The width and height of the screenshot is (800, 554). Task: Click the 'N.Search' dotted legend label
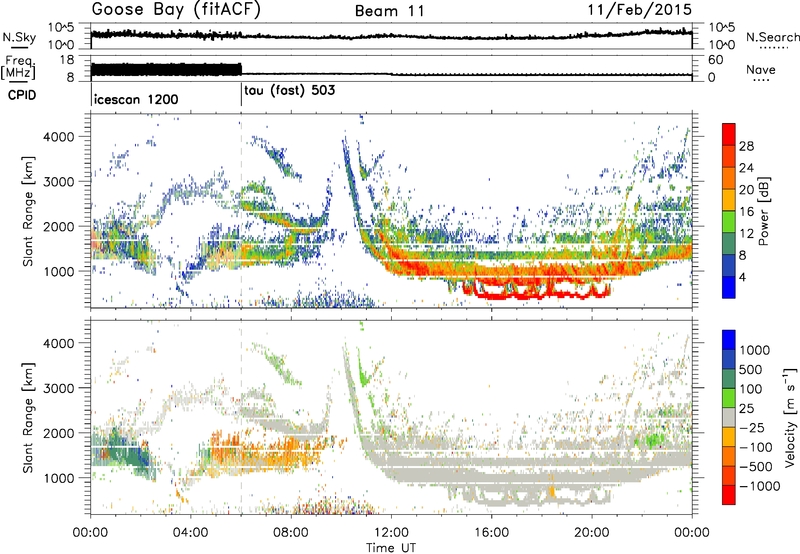(772, 37)
